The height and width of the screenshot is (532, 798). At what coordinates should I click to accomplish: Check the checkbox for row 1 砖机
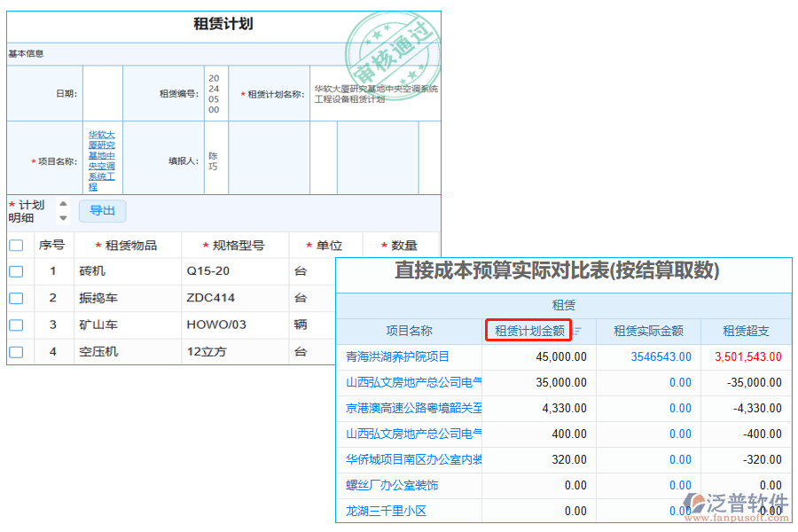[x=15, y=271]
